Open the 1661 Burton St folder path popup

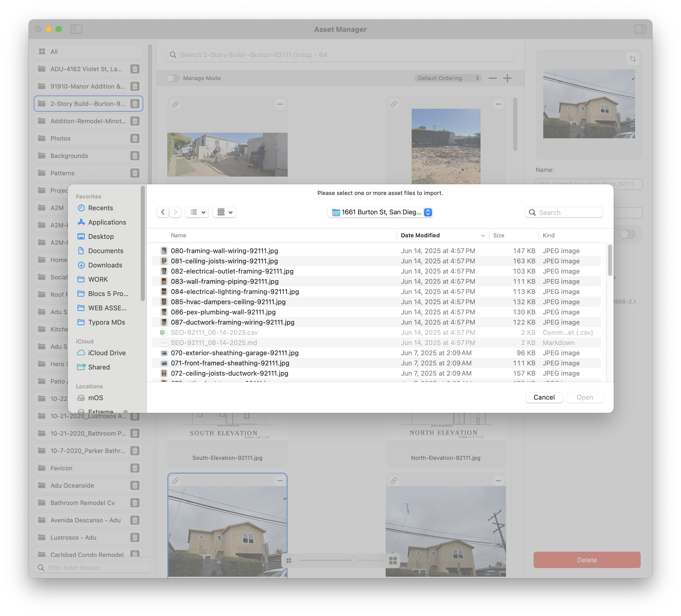[381, 212]
